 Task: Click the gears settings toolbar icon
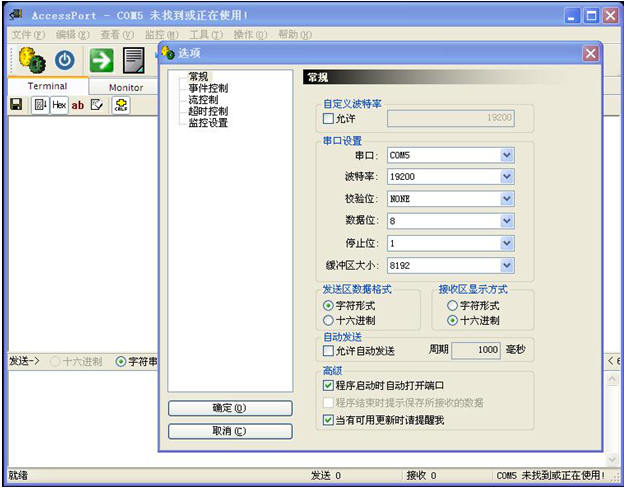(30, 60)
